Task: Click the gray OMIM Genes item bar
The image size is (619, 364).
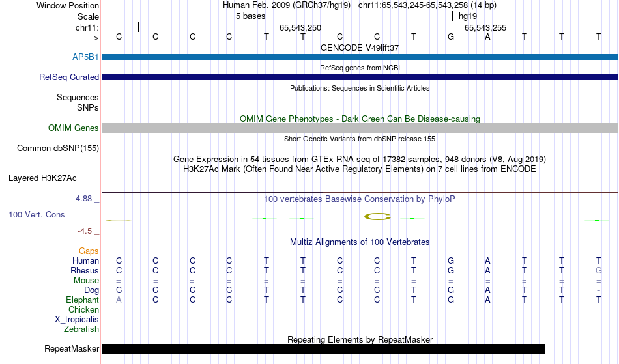Action: click(x=360, y=128)
